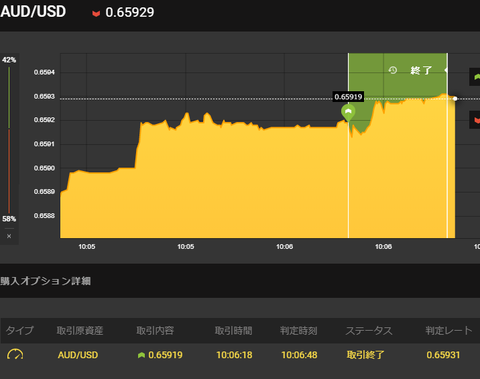This screenshot has height=379, width=480.
Task: Click AUD/USD in the trade row
Action: (78, 355)
